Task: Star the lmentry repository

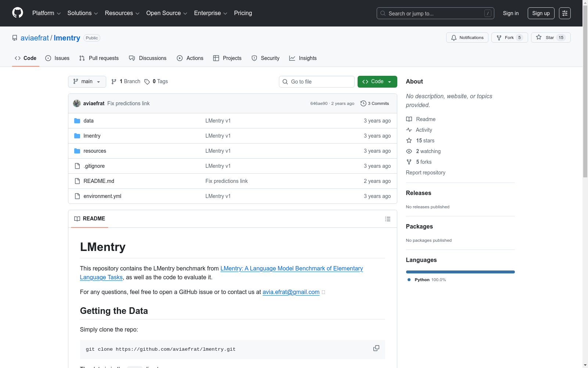Action: click(550, 38)
